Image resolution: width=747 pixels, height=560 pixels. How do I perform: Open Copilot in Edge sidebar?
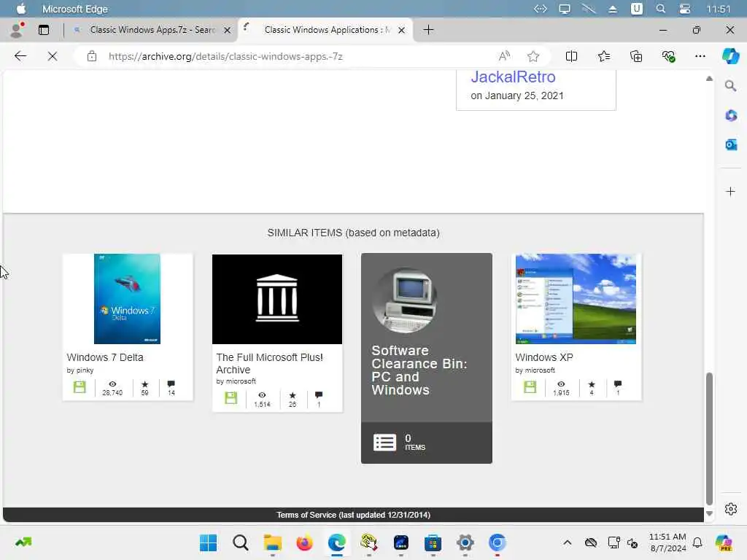(731, 56)
